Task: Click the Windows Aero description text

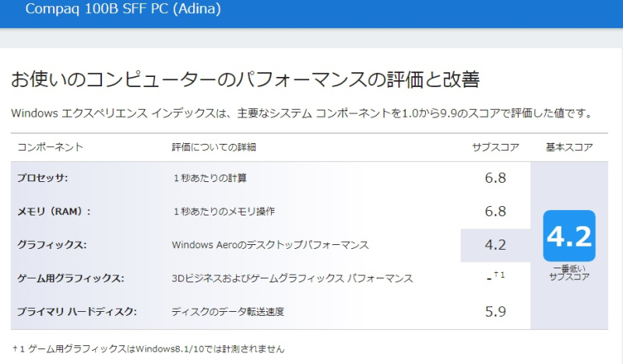Action: 269,245
